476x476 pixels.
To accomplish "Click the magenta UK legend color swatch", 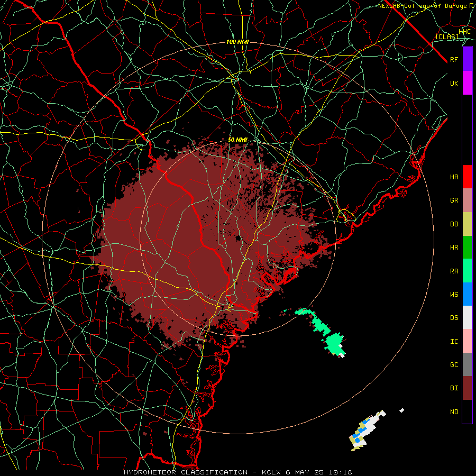I will (x=467, y=83).
